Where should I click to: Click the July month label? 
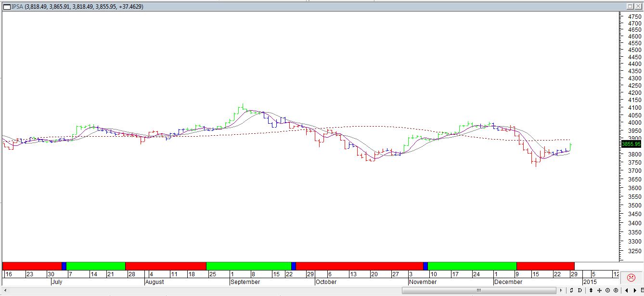pyautogui.click(x=57, y=282)
